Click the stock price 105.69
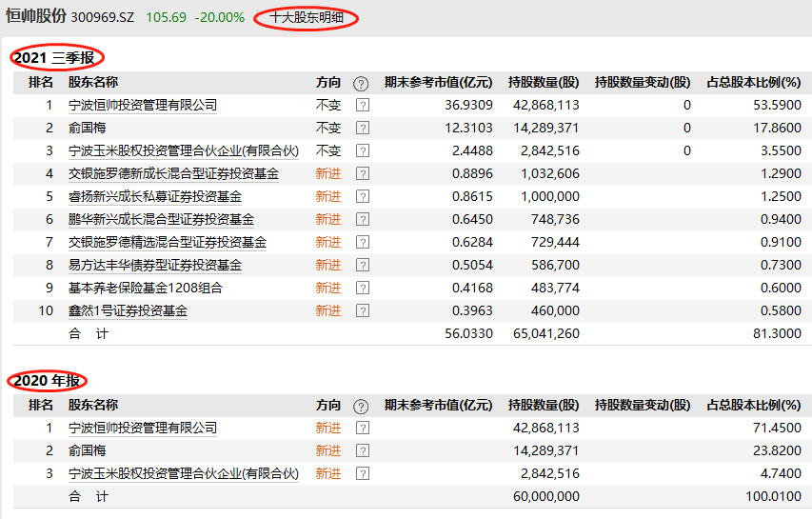 point(166,17)
